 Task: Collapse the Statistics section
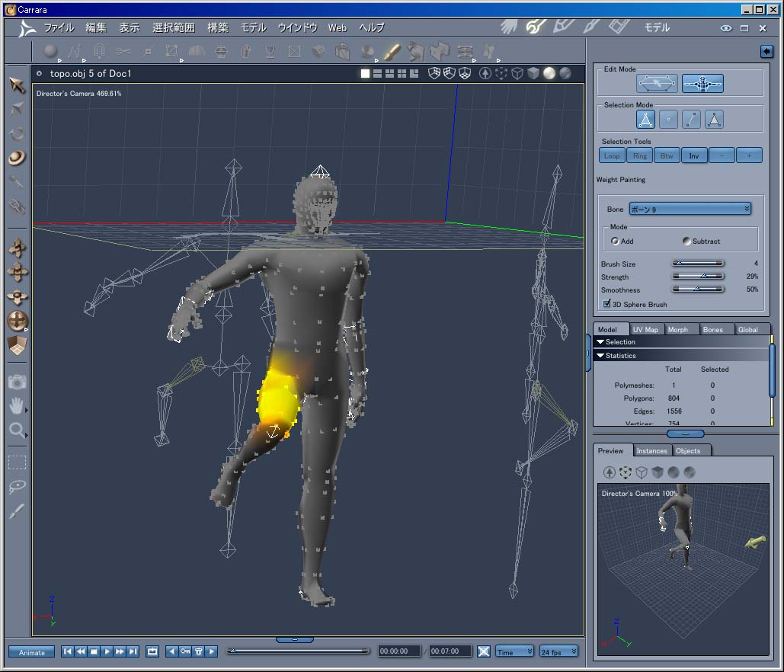point(600,356)
